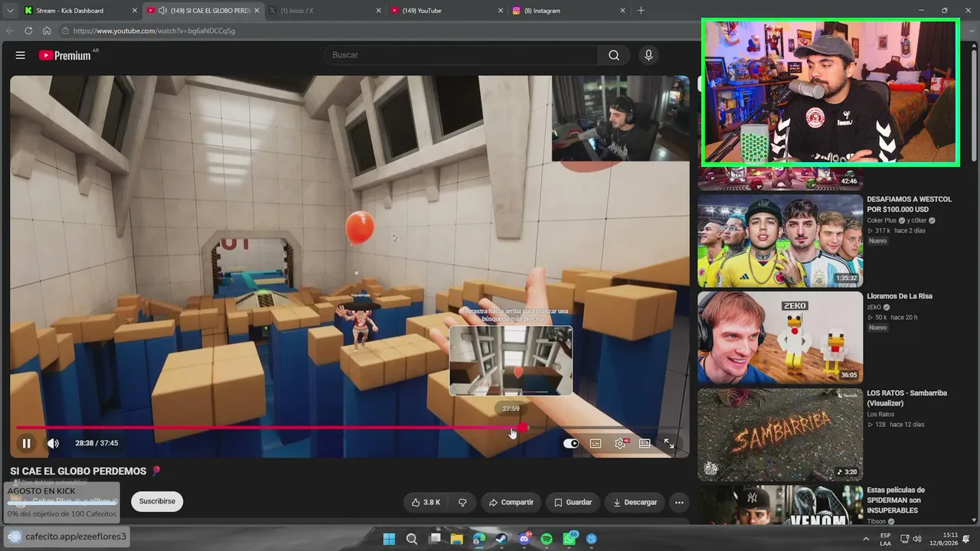Open Discord from the taskbar

[x=524, y=539]
